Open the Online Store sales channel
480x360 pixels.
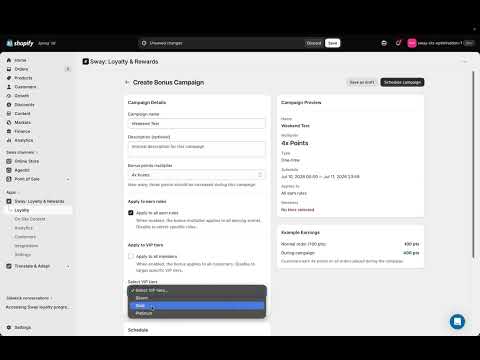27,161
